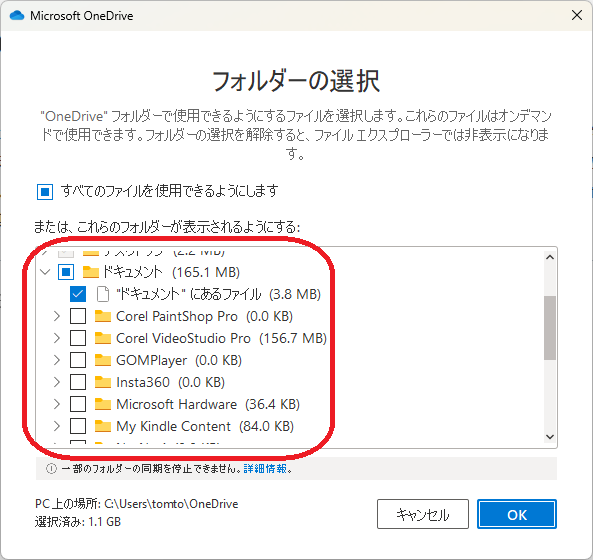
Task: Select the ドキュメント (165.1 MB) row text
Action: pos(171,272)
